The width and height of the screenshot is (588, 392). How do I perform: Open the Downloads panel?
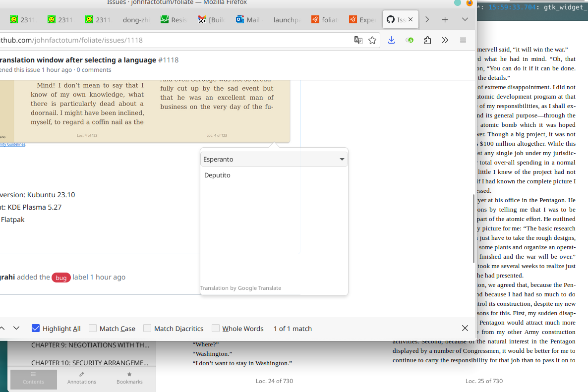pyautogui.click(x=391, y=40)
